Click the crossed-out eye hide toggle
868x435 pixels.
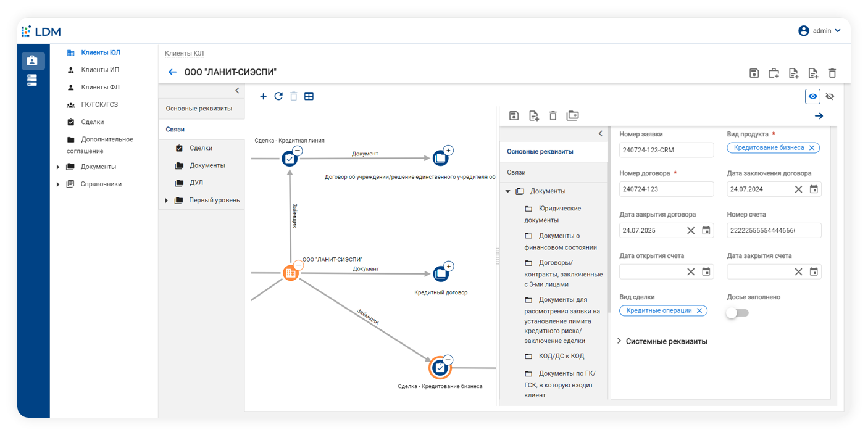(830, 96)
